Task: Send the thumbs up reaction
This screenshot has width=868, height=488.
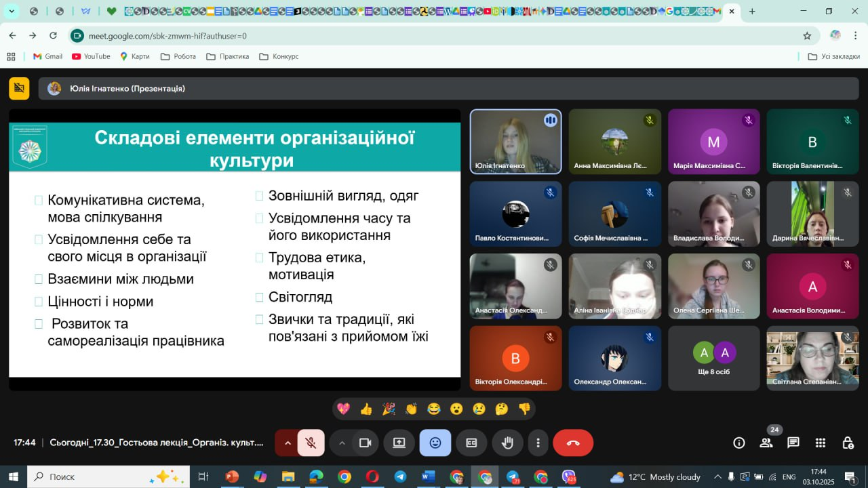Action: coord(366,409)
